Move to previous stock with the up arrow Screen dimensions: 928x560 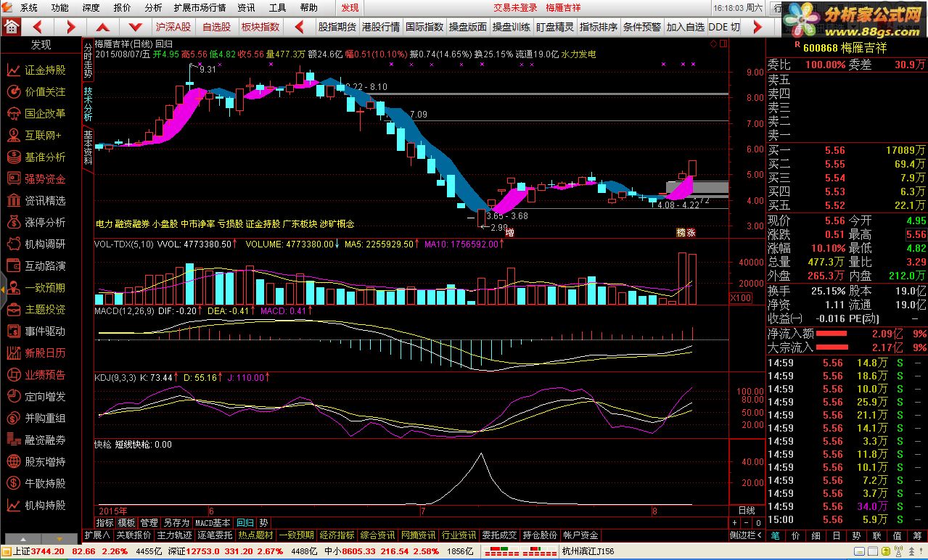(x=104, y=27)
